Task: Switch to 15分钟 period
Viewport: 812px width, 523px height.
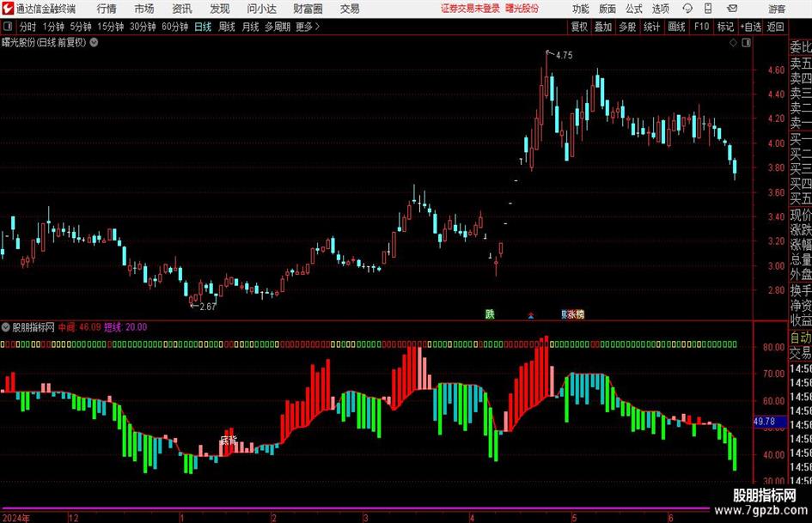Action: [x=111, y=27]
